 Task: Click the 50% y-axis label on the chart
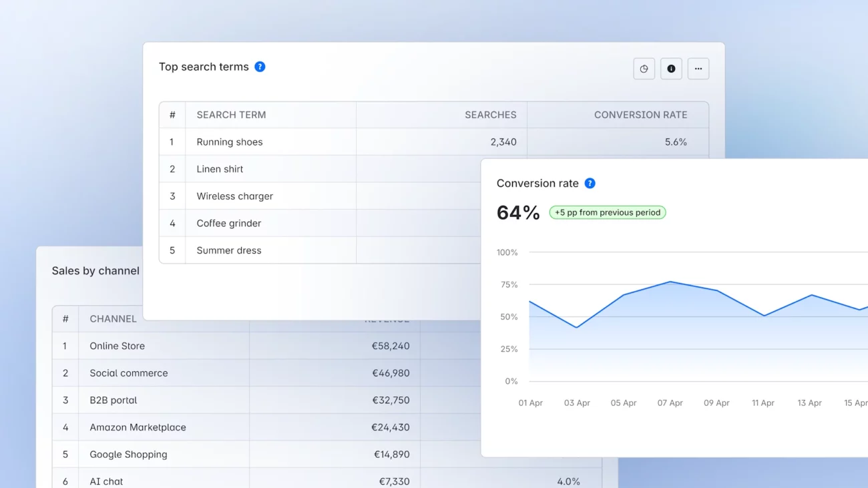[x=509, y=317]
